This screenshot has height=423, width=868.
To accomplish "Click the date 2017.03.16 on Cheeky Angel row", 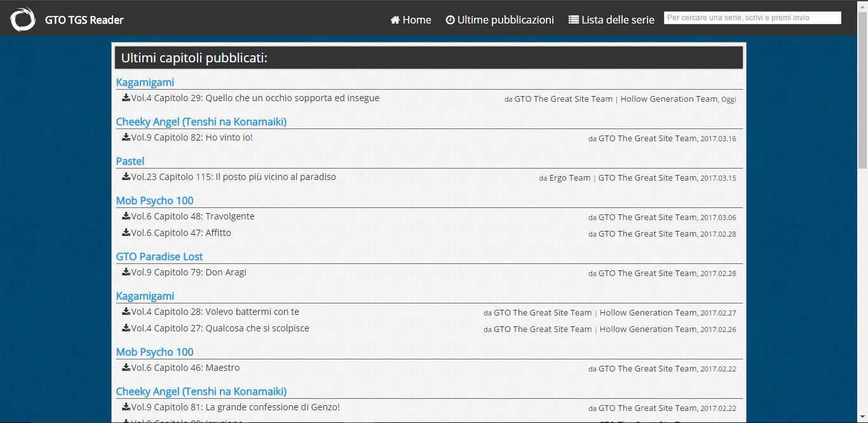I will pyautogui.click(x=718, y=139).
